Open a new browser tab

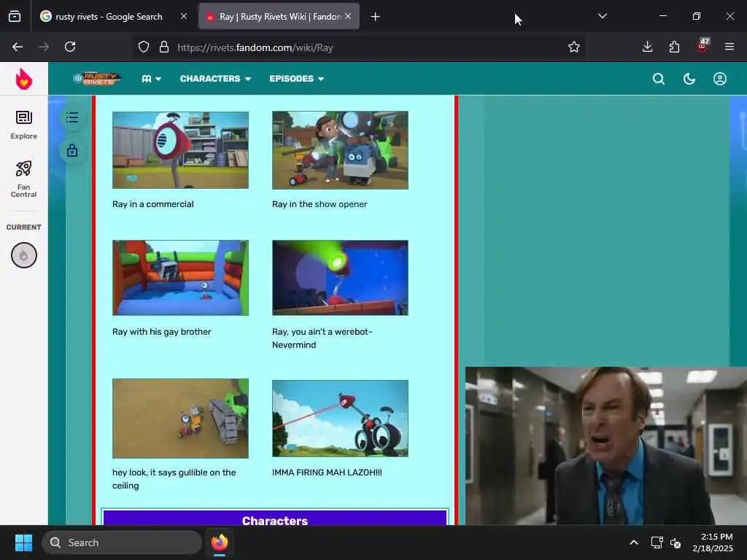click(x=375, y=17)
